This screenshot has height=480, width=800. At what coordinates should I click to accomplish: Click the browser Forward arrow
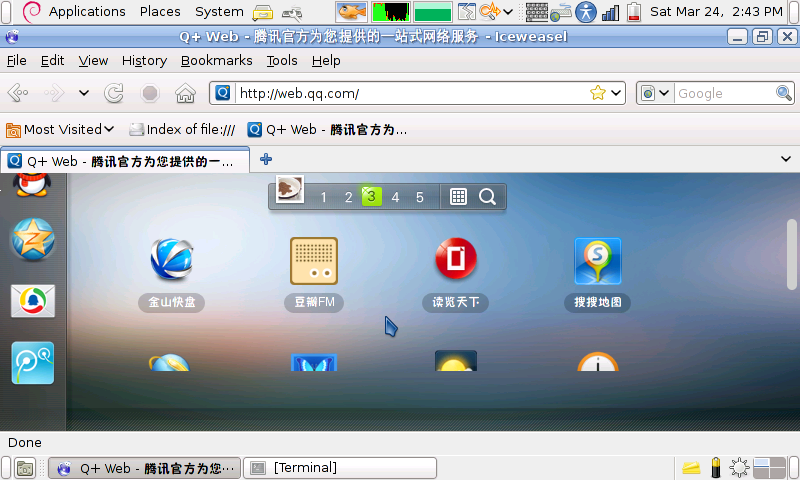coord(54,93)
